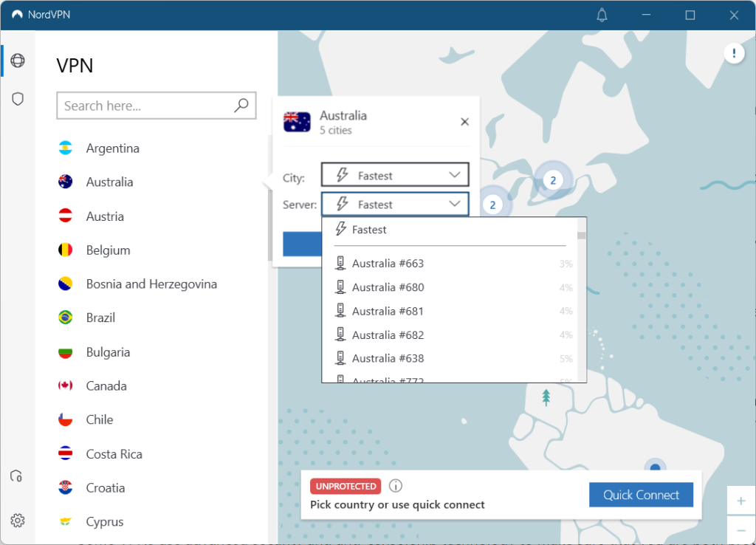Zoom in on map with plus button
Image resolution: width=756 pixels, height=545 pixels.
point(740,501)
